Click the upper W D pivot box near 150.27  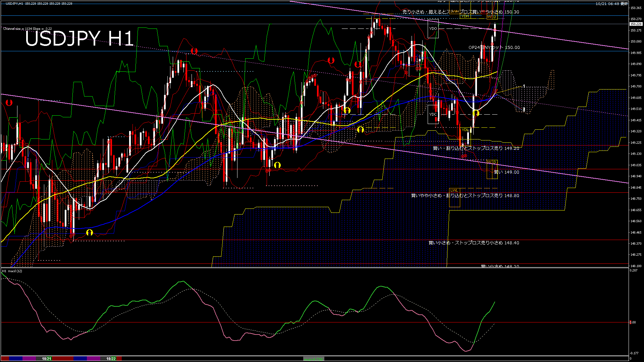(x=492, y=17)
